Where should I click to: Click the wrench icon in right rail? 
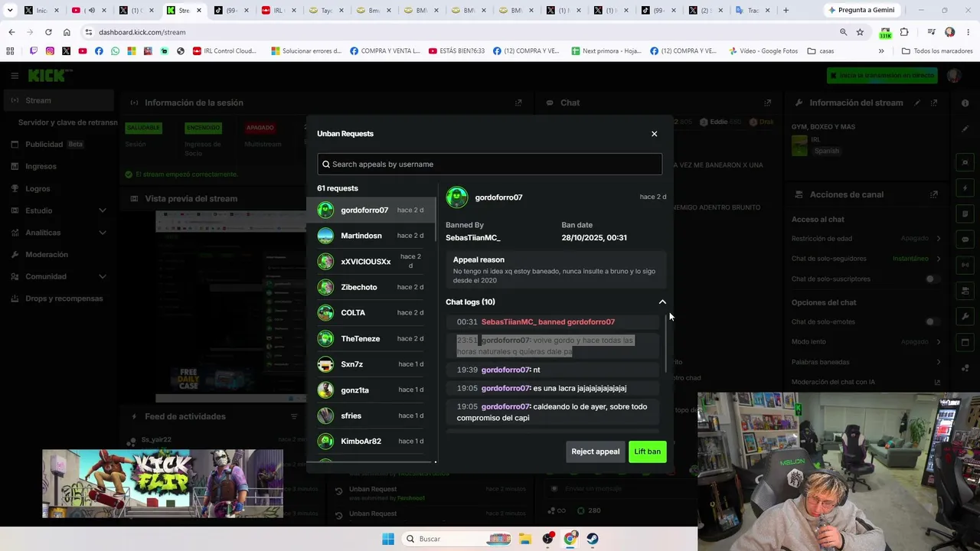pyautogui.click(x=965, y=316)
